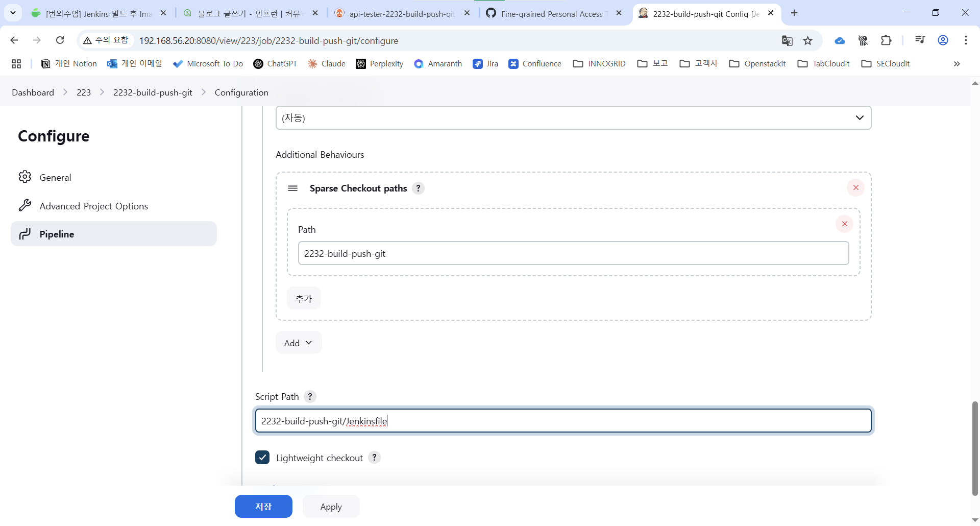Open the apps grid in bookmarks bar
The image size is (980, 526).
tap(16, 64)
